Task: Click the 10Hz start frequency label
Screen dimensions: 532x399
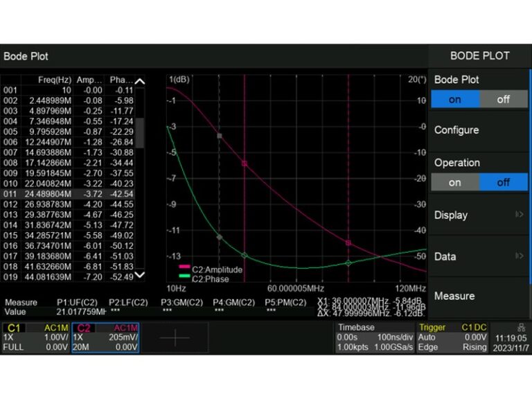Action: (x=176, y=289)
